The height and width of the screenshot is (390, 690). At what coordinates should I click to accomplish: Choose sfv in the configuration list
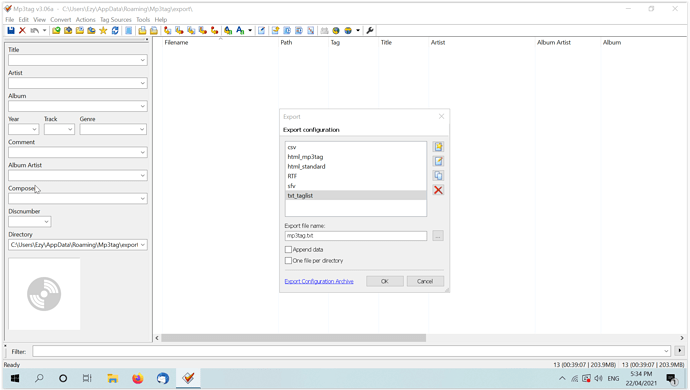point(356,186)
